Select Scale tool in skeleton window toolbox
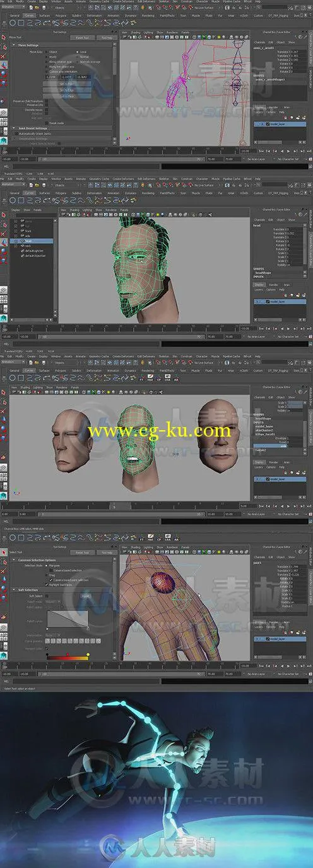The image size is (313, 868). click(4, 83)
